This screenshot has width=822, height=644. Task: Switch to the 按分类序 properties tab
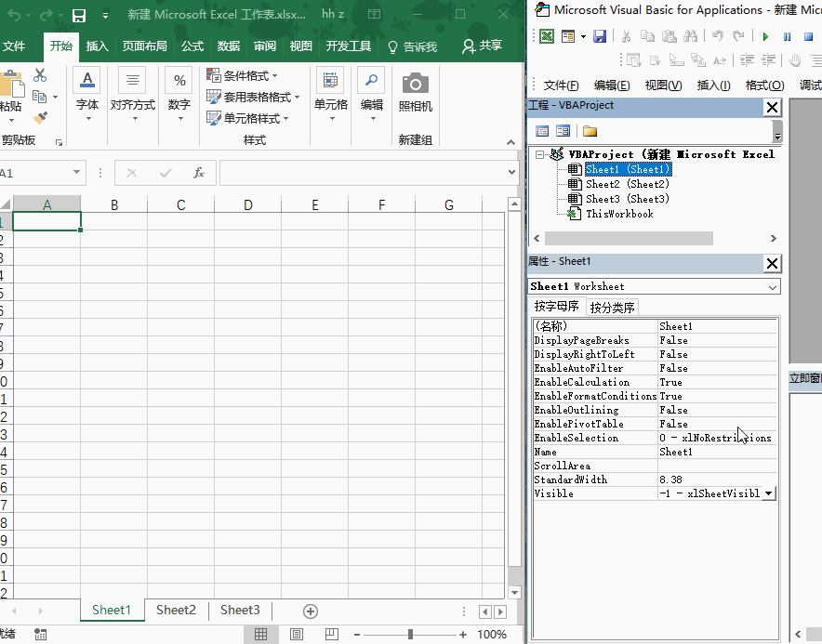(612, 307)
